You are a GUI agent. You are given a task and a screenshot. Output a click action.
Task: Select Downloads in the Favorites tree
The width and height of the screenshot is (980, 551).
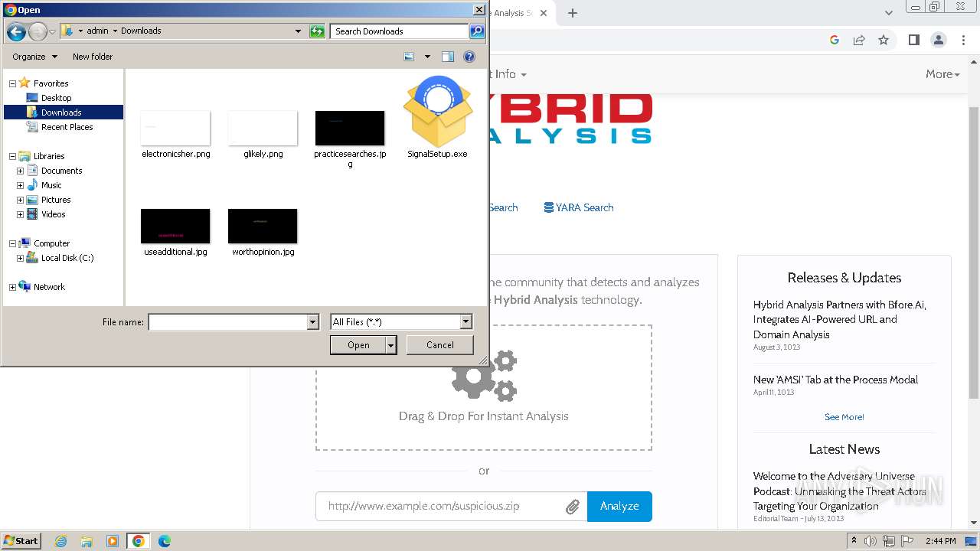coord(63,112)
